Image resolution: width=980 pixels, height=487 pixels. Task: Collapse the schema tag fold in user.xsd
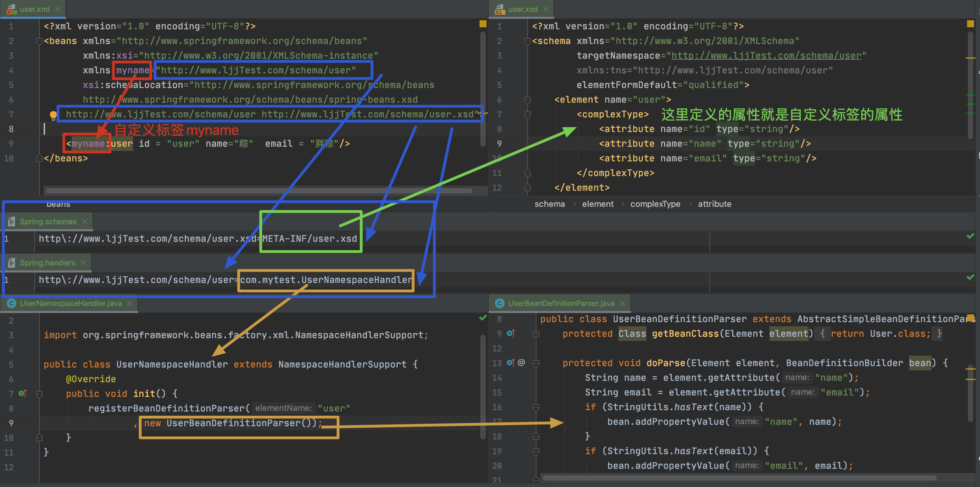point(527,41)
